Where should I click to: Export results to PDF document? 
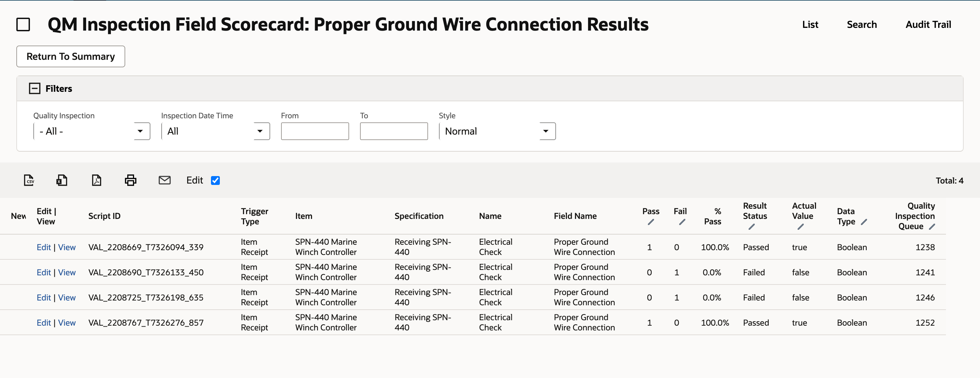pyautogui.click(x=97, y=180)
